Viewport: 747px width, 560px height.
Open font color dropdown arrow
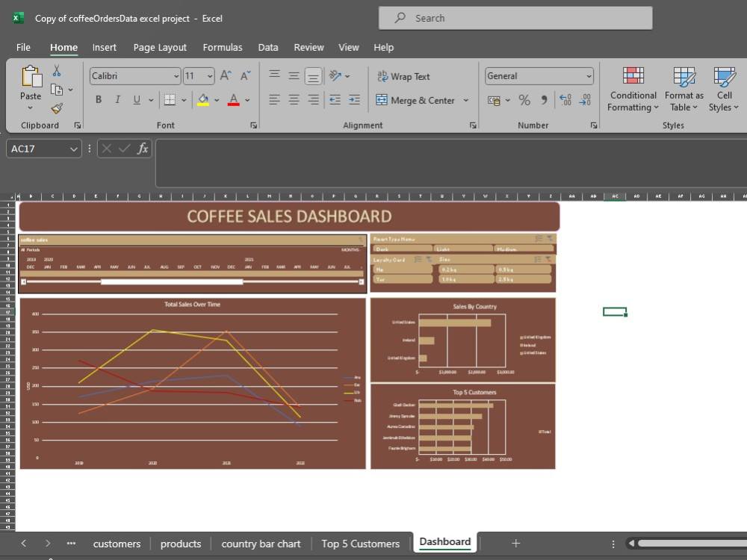247,101
